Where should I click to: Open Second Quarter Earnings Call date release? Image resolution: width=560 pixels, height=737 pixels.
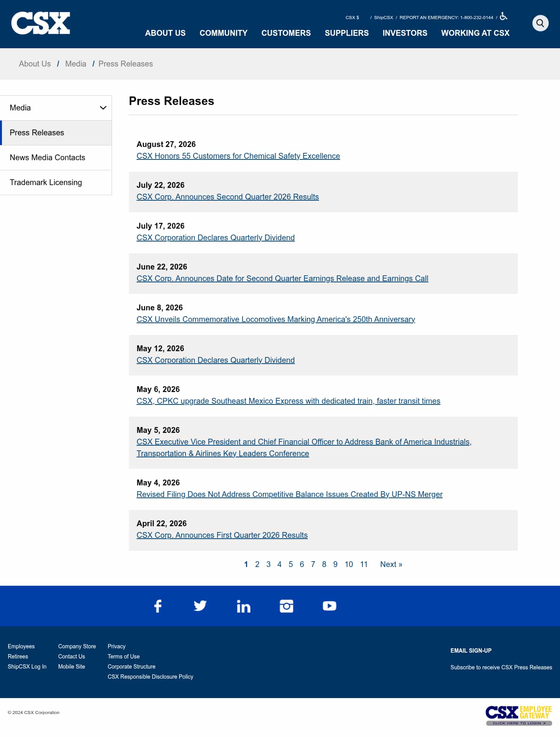pyautogui.click(x=283, y=278)
